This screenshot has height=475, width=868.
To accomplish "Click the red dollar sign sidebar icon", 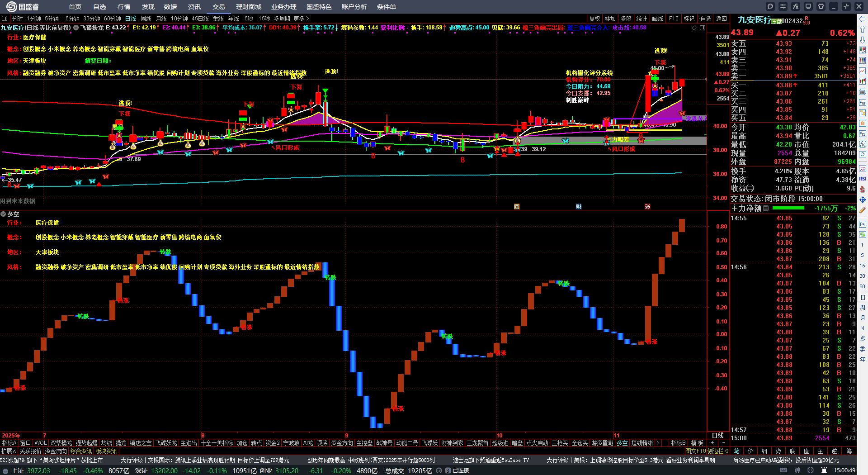I will point(863,189).
